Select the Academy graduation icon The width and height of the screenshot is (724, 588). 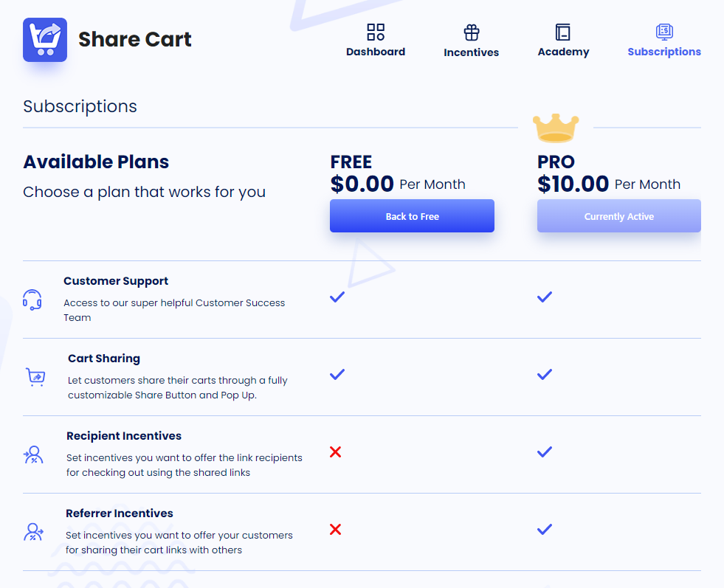563,32
